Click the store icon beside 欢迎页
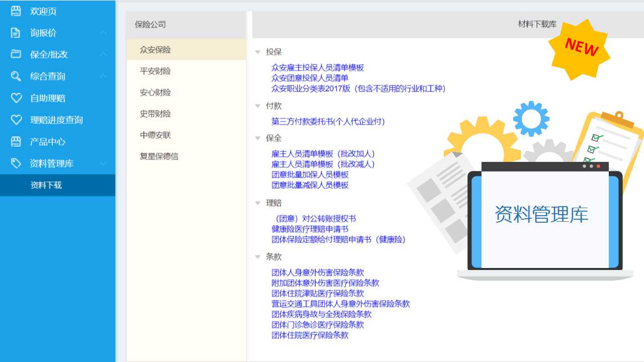 pyautogui.click(x=16, y=11)
